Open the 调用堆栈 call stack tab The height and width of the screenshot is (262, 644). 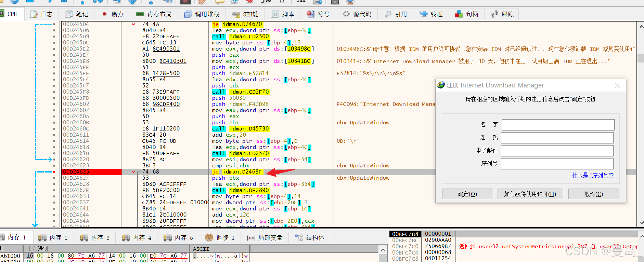click(202, 14)
